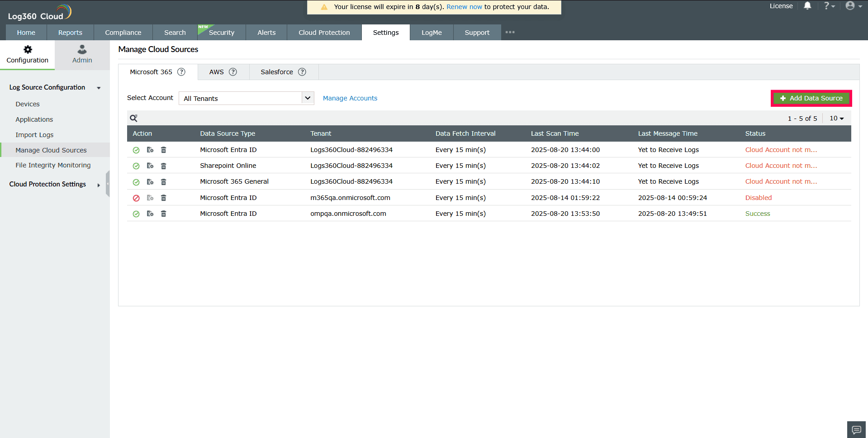Open the chat support icon

[856, 429]
